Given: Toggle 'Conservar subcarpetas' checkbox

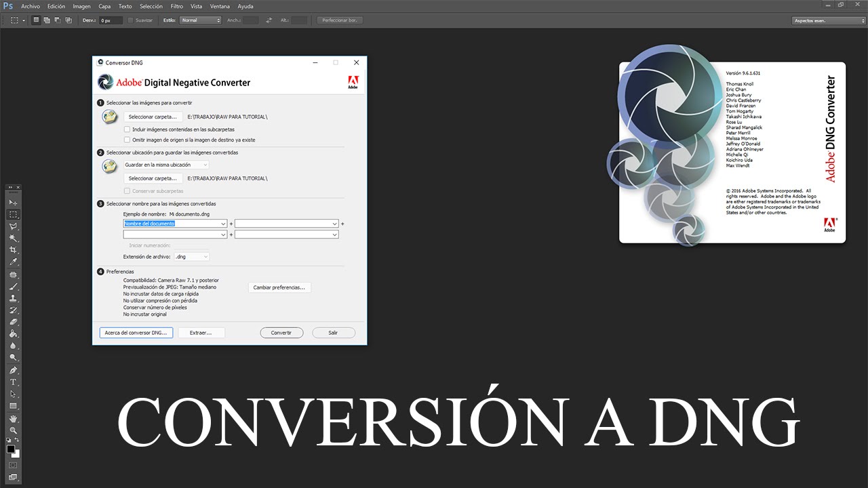Looking at the screenshot, I should point(127,191).
